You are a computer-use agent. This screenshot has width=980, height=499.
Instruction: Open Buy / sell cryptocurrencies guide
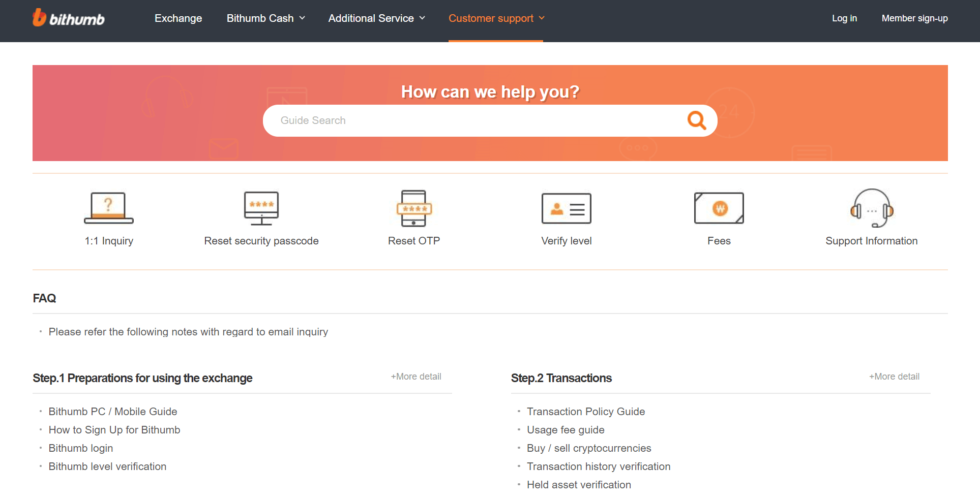pos(589,448)
